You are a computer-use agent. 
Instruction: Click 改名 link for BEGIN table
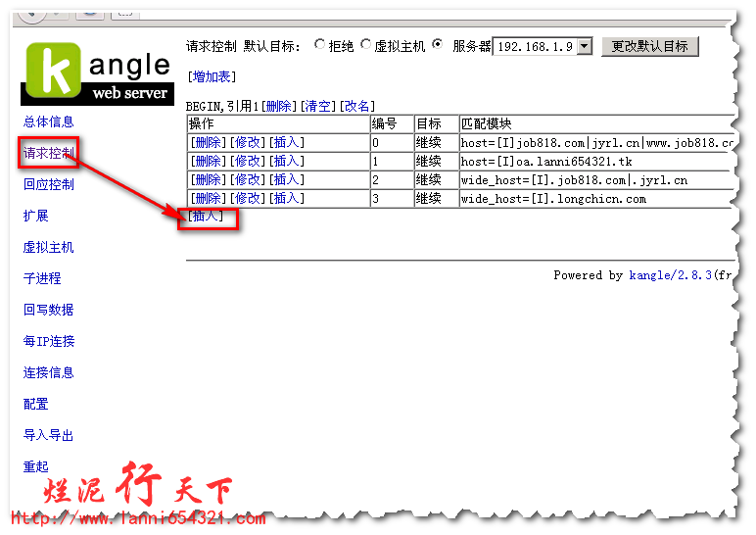tap(356, 106)
